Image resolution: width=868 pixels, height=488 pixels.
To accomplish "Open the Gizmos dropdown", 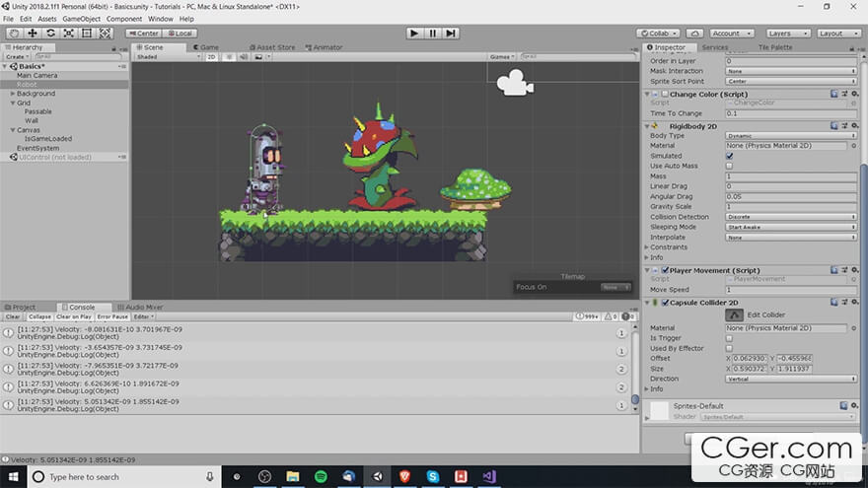I will (x=501, y=57).
